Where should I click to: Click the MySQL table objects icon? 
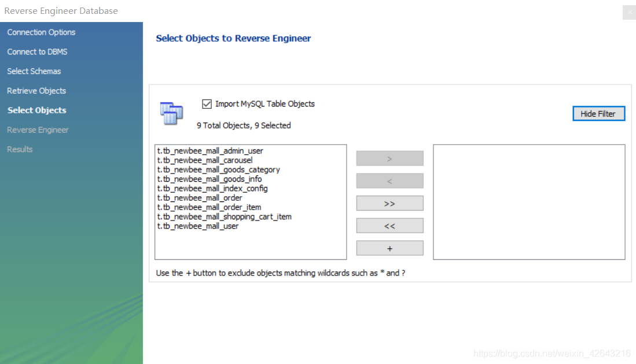[171, 113]
